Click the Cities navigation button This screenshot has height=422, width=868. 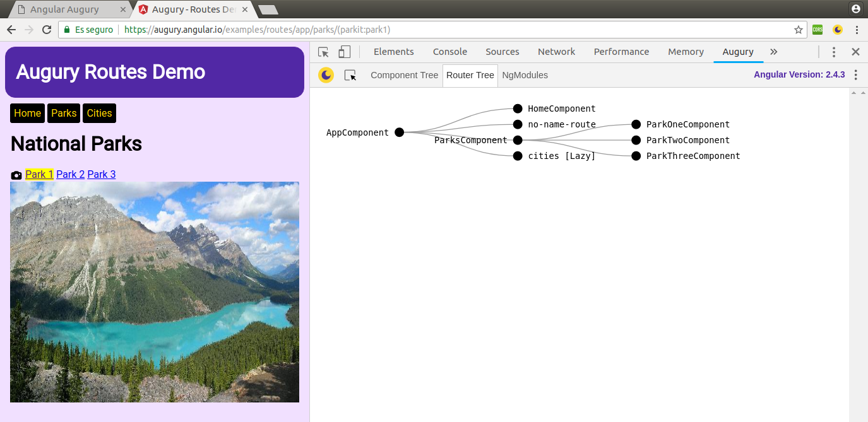(x=99, y=114)
